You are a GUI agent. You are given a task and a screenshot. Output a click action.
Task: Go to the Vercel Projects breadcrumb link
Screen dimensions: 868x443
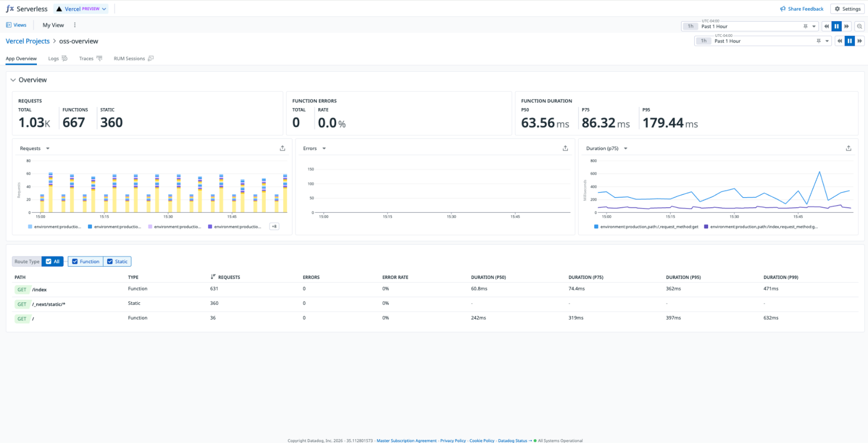(x=27, y=41)
